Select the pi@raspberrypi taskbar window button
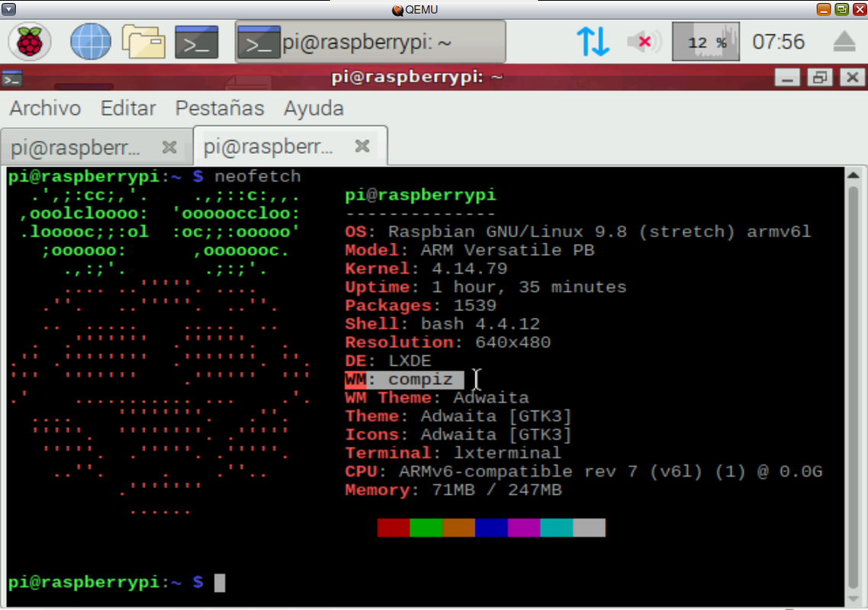Image resolution: width=868 pixels, height=610 pixels. coord(371,41)
